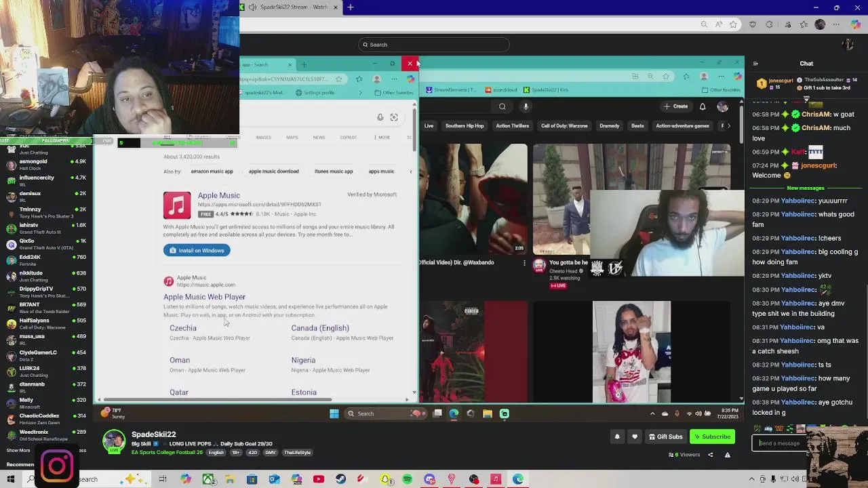Click the microphone voice search icon in Bing
Viewport: 868px width, 488px height.
(380, 117)
